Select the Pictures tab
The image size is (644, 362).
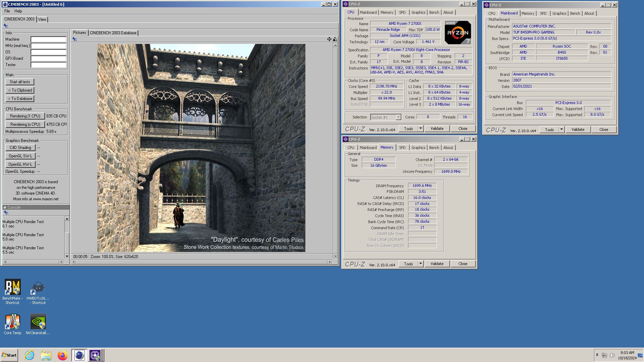(x=80, y=33)
